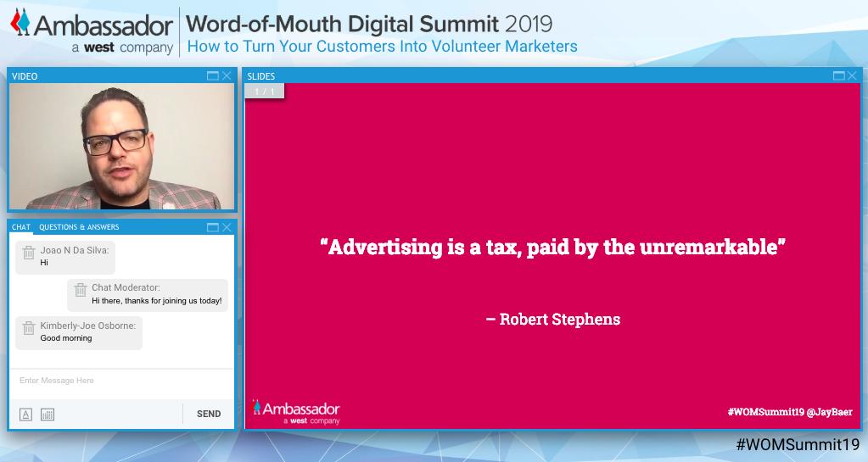Click the Kimberly-Joe Osborne sender name

click(88, 326)
